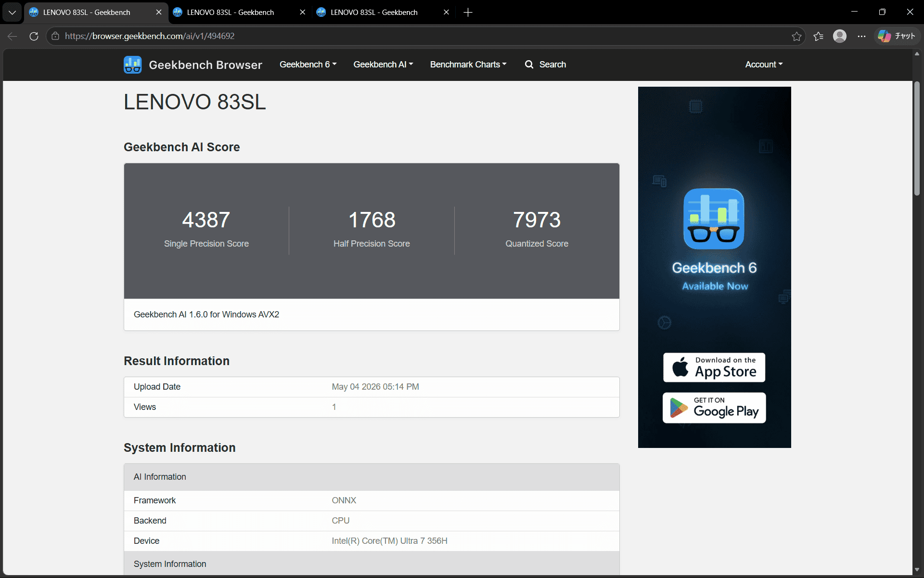The width and height of the screenshot is (924, 578).
Task: Click the Geekbench Browser logo icon
Action: pos(132,65)
